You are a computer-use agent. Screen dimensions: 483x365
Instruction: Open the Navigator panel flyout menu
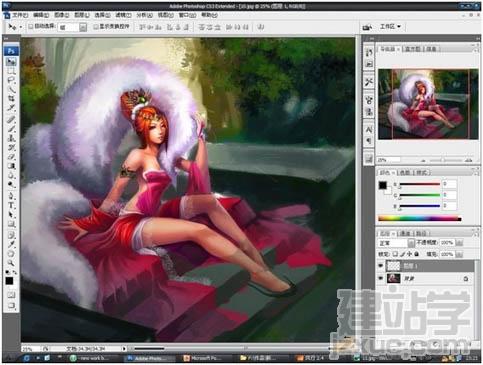pos(475,49)
